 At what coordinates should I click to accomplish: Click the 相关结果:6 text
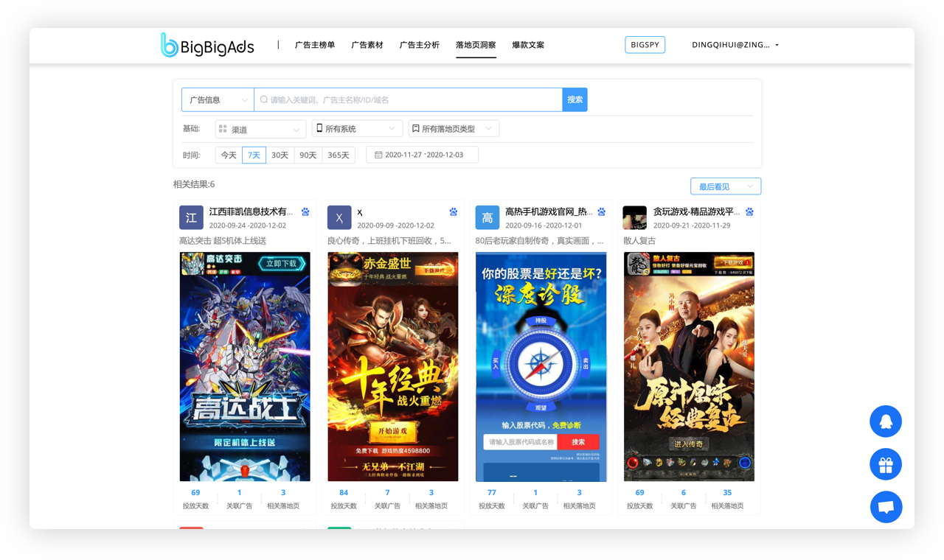coord(194,184)
